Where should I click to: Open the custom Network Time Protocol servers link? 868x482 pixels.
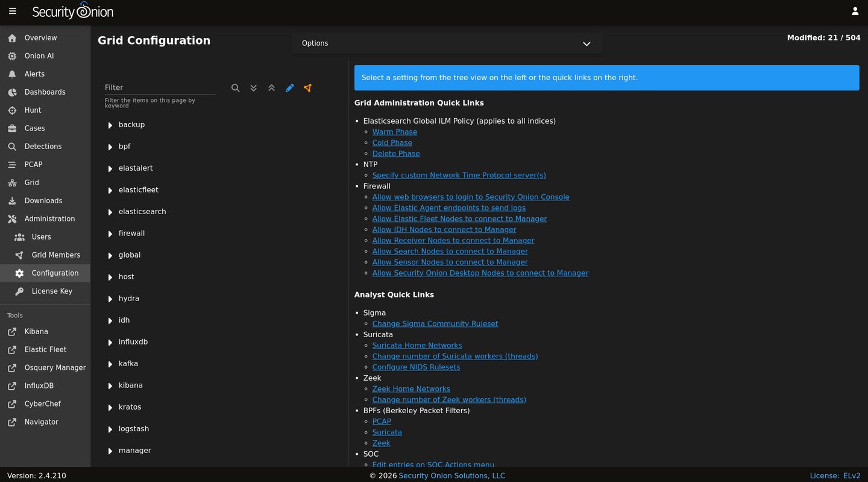pyautogui.click(x=459, y=176)
